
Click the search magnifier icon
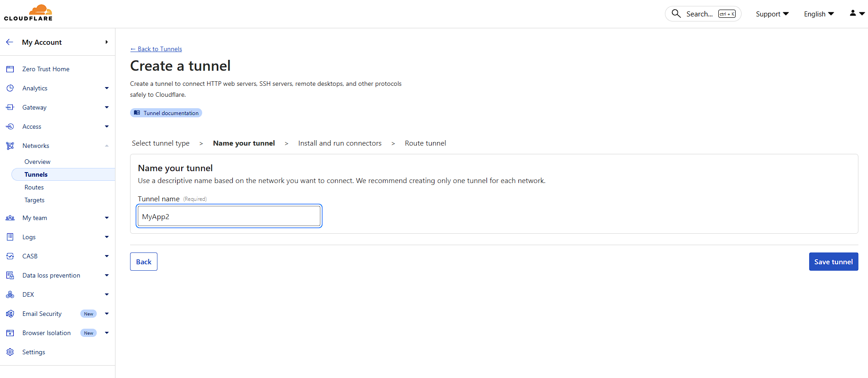(x=676, y=14)
